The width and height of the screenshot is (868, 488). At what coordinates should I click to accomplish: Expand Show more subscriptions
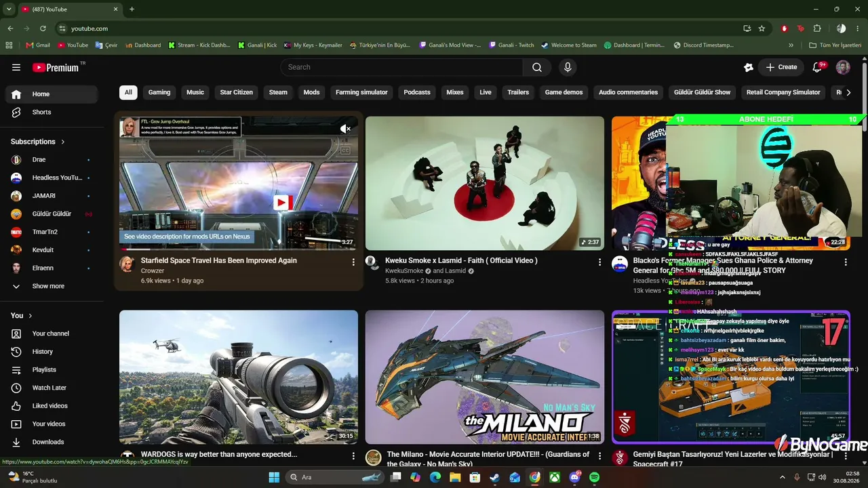(x=53, y=286)
